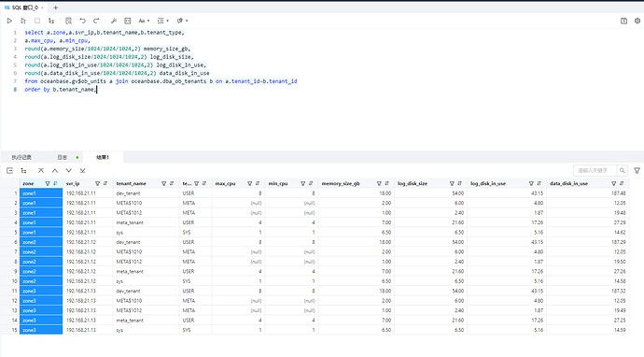Viewport: 644px width, 357px height.
Task: Click the keyword search input field
Action: tap(595, 170)
